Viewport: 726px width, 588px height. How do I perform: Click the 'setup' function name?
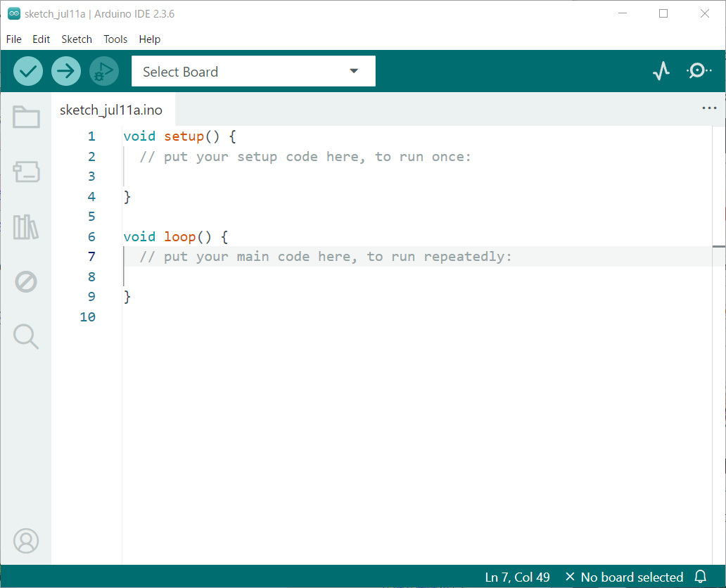pyautogui.click(x=184, y=136)
